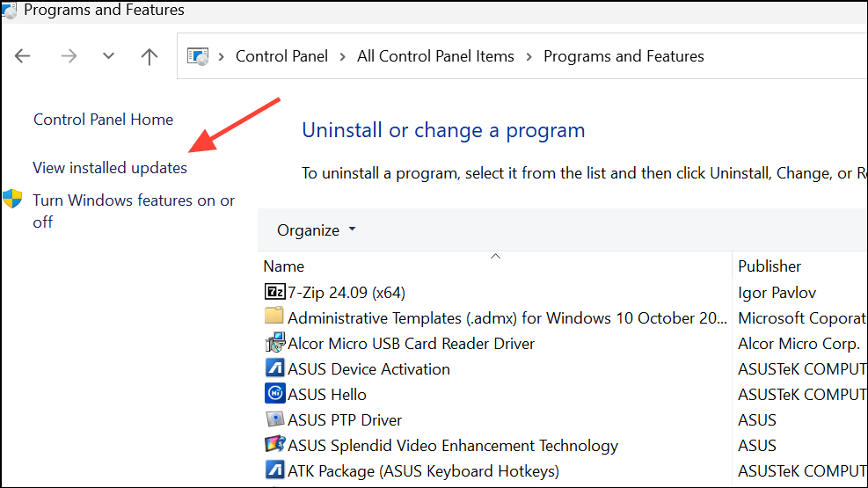This screenshot has width=868, height=488.
Task: Sort the list by Name column header
Action: [x=284, y=266]
